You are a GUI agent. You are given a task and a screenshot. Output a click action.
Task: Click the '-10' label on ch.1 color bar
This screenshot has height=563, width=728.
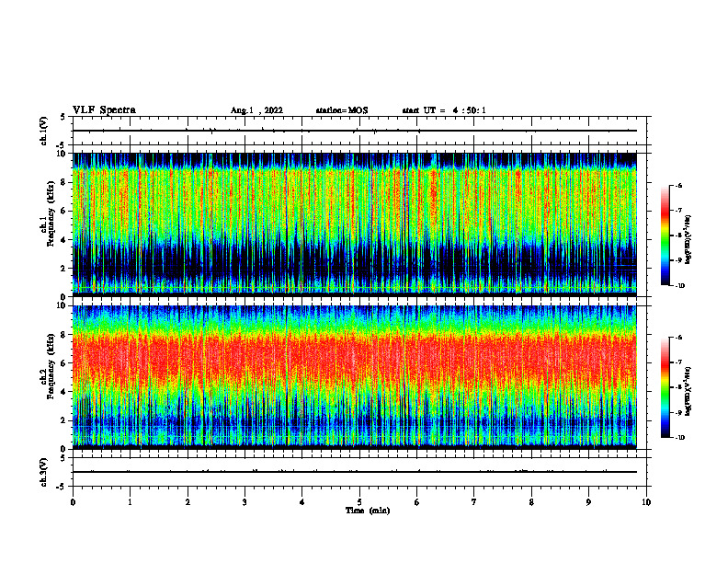point(679,286)
